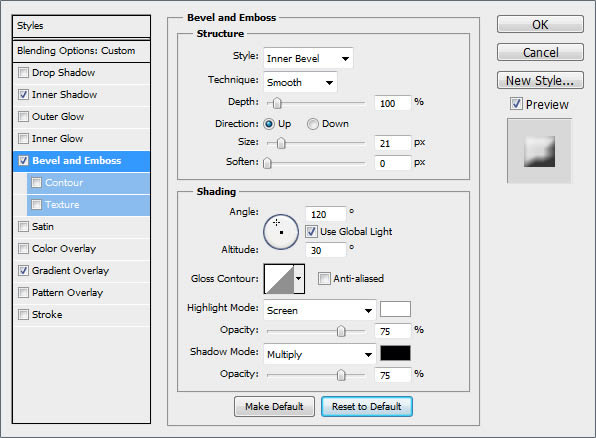The height and width of the screenshot is (438, 596).
Task: Click the black shadow color swatch
Action: (395, 353)
